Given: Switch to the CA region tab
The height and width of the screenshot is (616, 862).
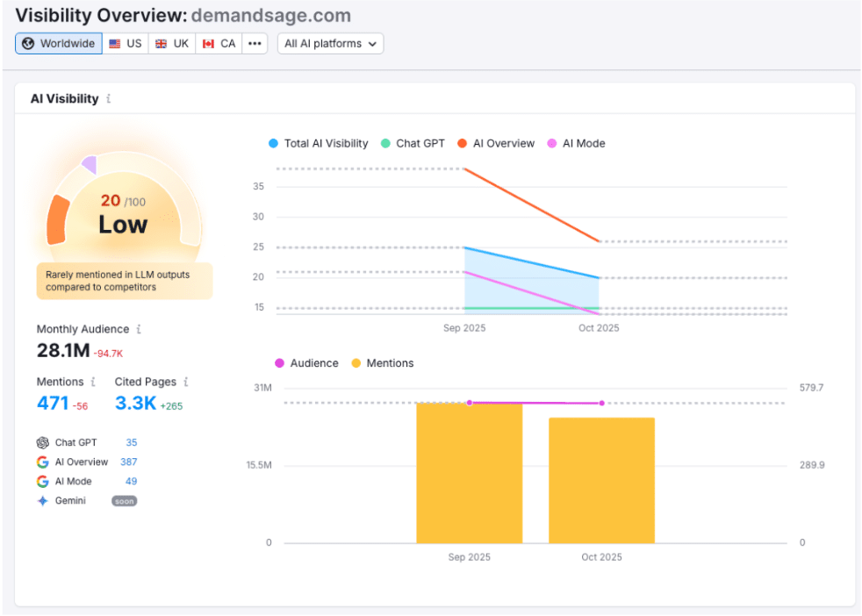Looking at the screenshot, I should pyautogui.click(x=219, y=43).
